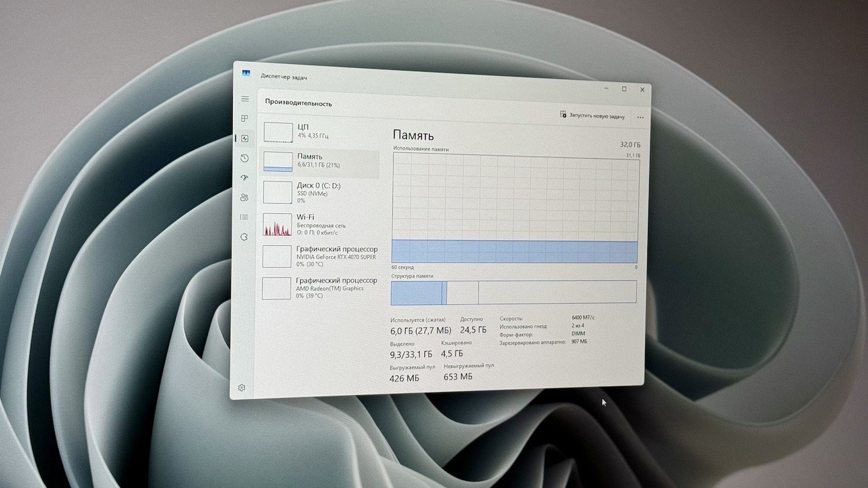Screen dimensions: 868x488
Task: Select Диск 0 (C: D:) item
Action: pos(320,193)
